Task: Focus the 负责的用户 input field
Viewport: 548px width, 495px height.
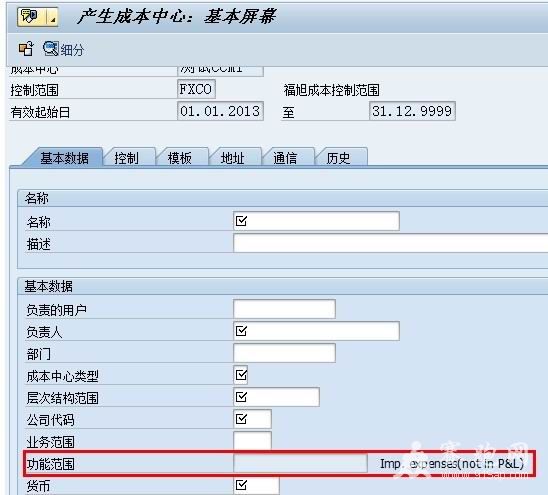Action: point(284,309)
